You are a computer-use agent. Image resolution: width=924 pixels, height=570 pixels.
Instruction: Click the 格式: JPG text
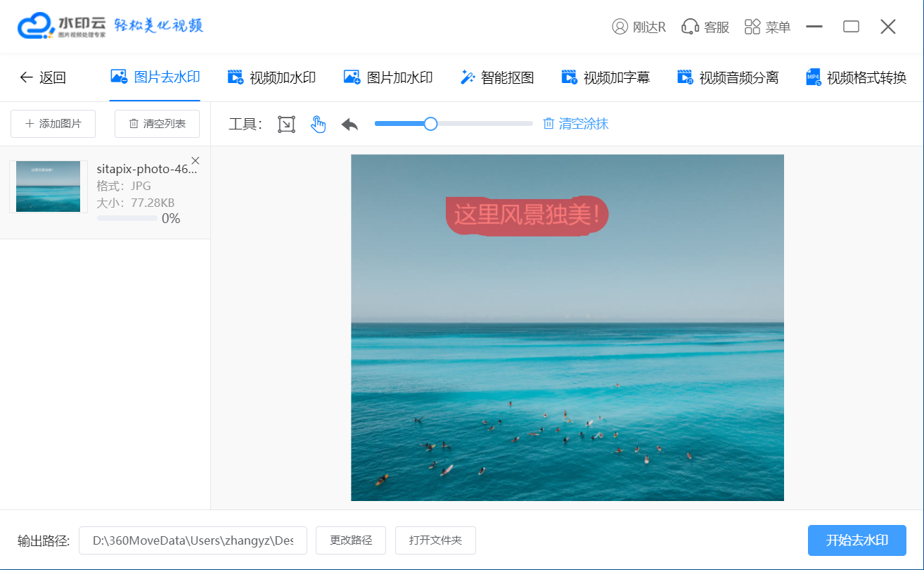click(124, 186)
